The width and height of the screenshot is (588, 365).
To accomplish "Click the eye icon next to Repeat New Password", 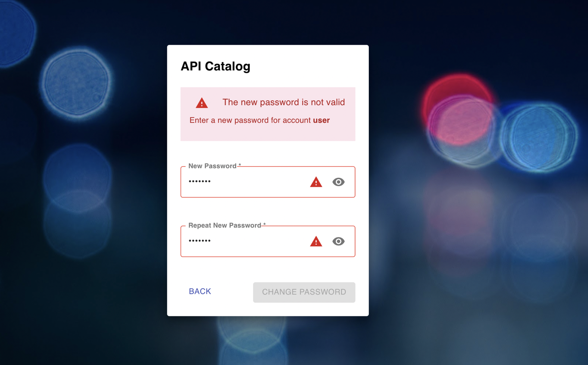I will coord(339,241).
